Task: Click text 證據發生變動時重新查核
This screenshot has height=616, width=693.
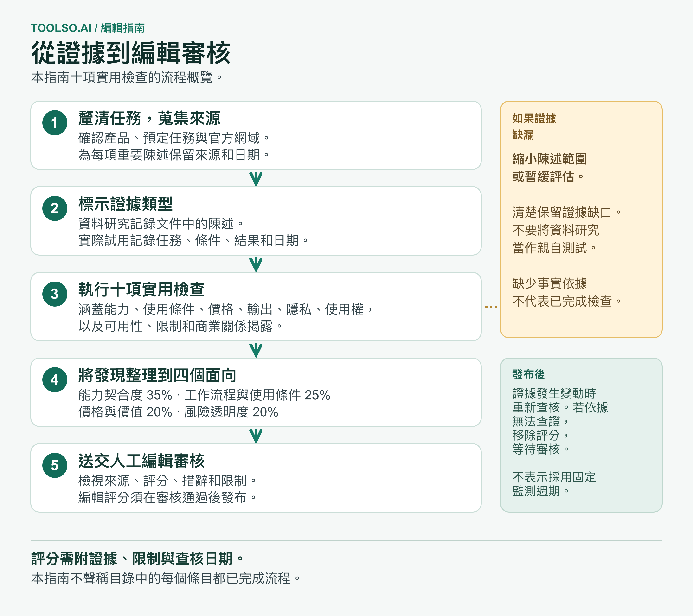Action: click(x=554, y=400)
